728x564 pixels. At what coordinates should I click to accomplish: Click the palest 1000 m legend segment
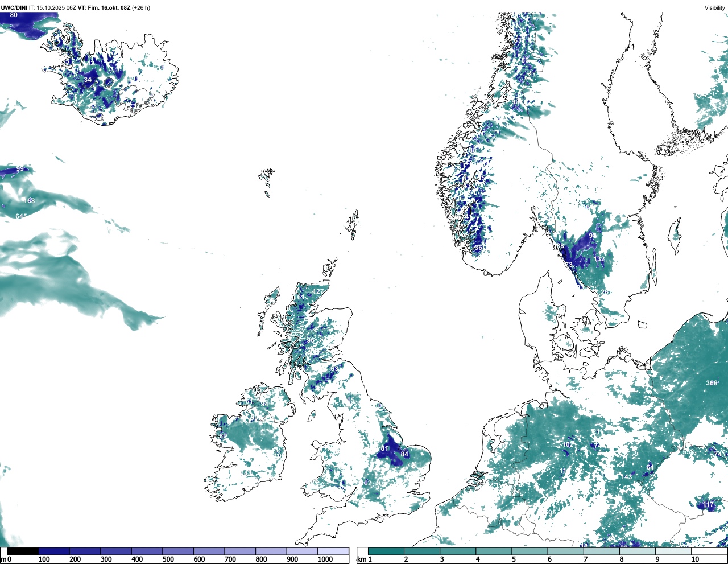(x=333, y=551)
